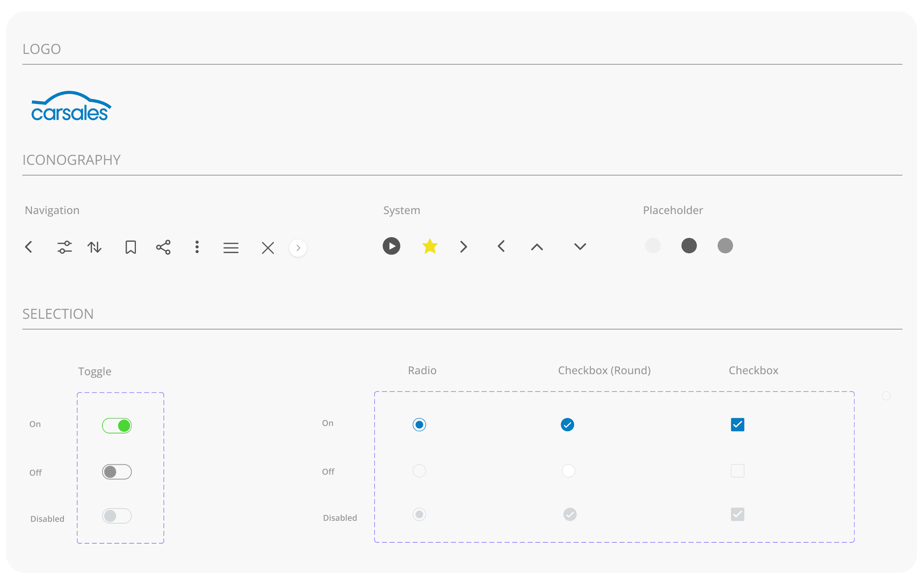Click the Disabled radio button
The width and height of the screenshot is (924, 579).
pos(419,514)
